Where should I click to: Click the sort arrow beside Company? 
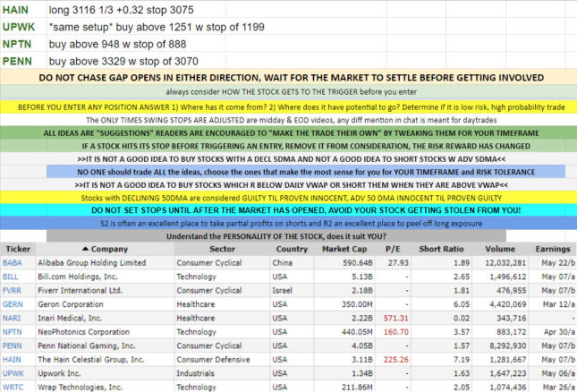click(85, 249)
